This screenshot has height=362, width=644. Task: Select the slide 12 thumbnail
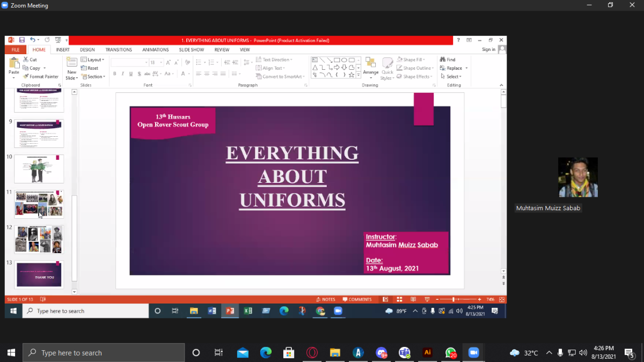[39, 239]
